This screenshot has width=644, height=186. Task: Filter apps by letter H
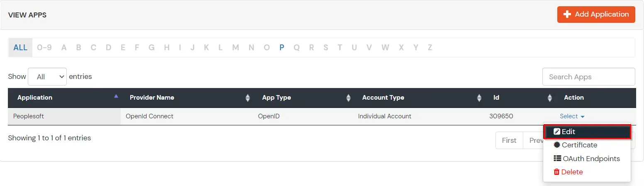pyautogui.click(x=167, y=47)
